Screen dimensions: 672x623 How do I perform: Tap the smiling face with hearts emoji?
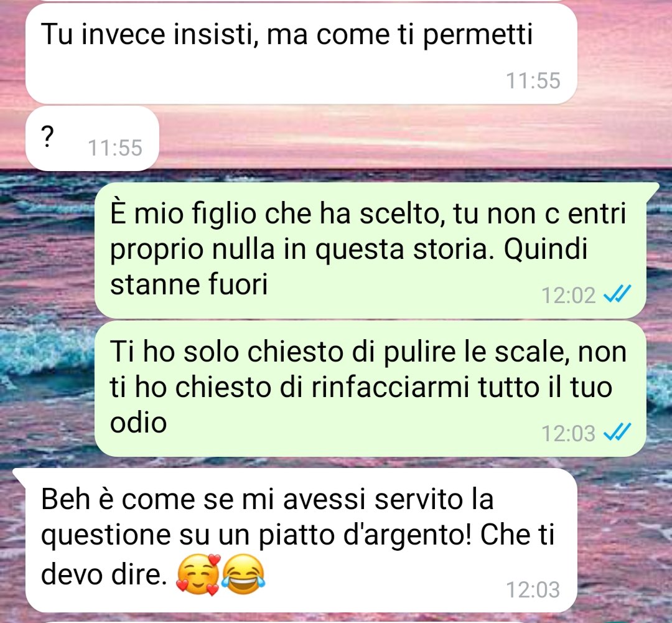click(198, 574)
